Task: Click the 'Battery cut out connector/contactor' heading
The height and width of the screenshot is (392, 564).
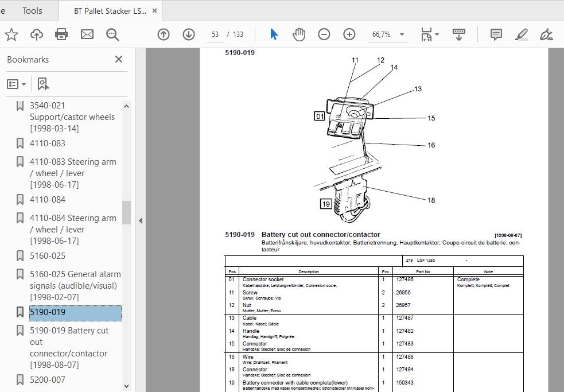Action: click(x=321, y=235)
